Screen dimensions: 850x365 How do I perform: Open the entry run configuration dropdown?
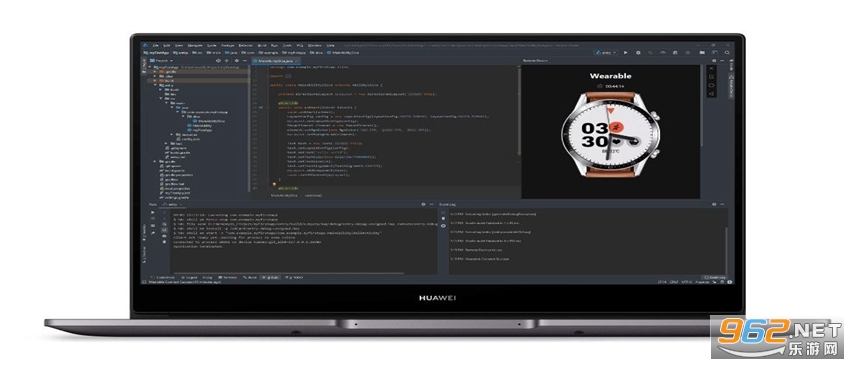click(606, 53)
